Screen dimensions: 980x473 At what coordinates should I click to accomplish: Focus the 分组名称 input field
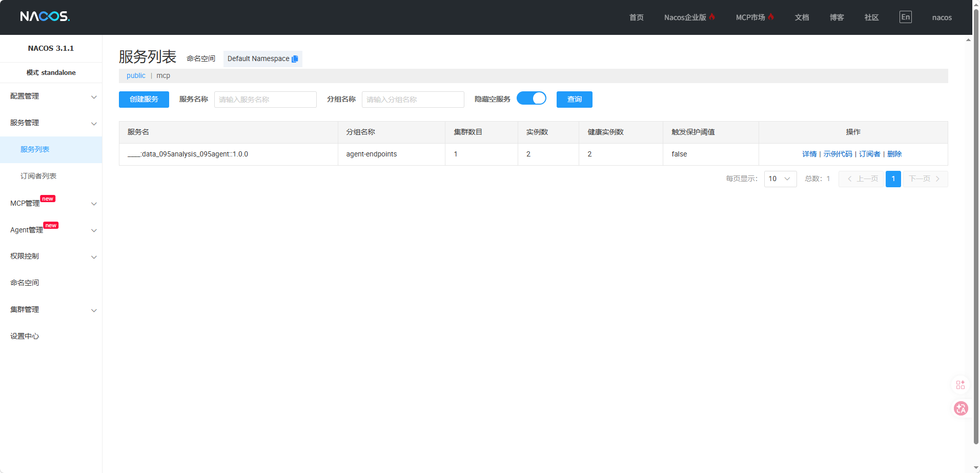point(413,100)
